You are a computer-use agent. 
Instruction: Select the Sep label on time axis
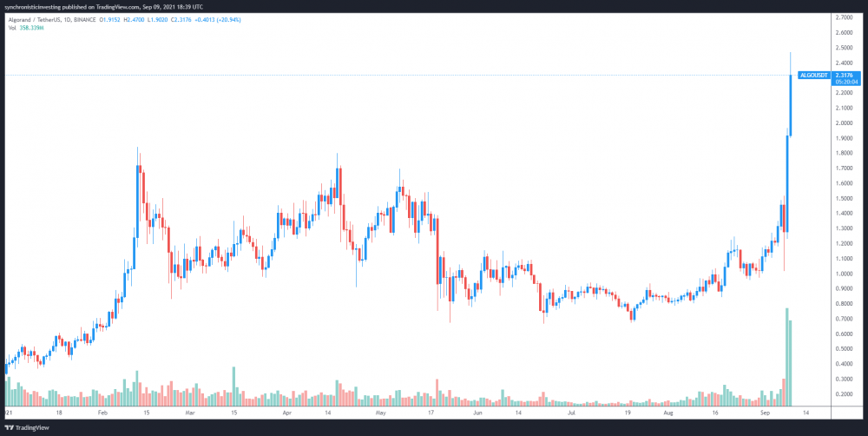(x=765, y=413)
